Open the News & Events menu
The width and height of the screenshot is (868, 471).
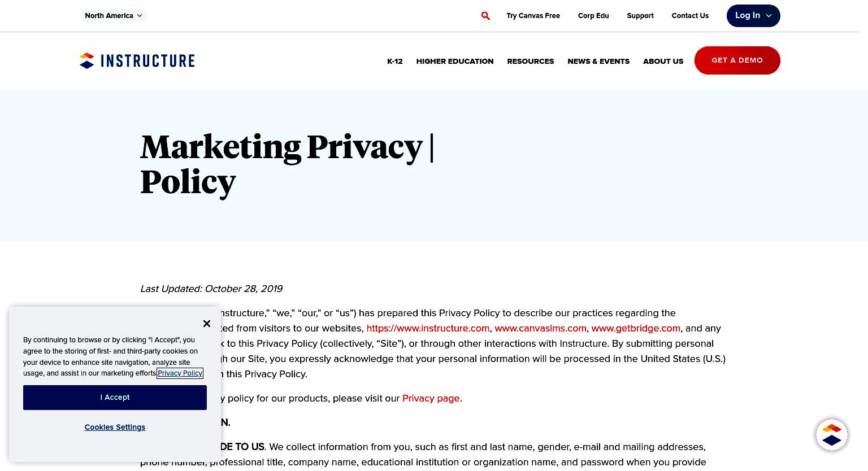(x=598, y=61)
